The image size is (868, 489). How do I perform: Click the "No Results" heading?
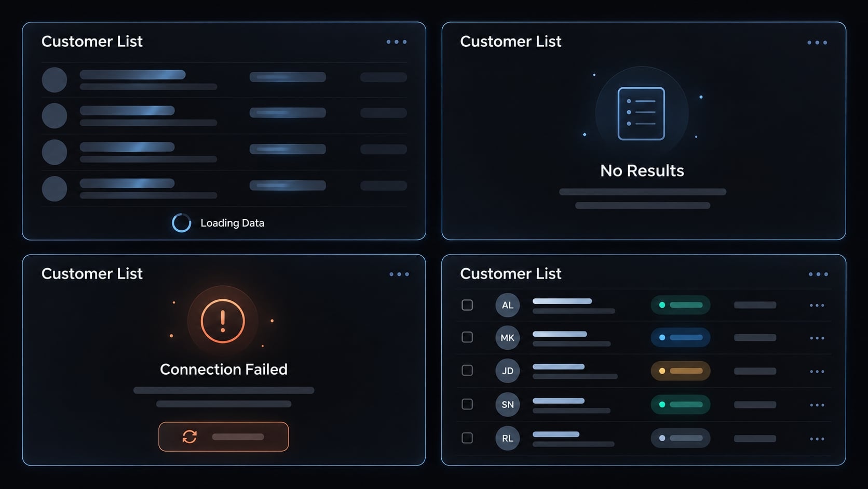(x=642, y=171)
